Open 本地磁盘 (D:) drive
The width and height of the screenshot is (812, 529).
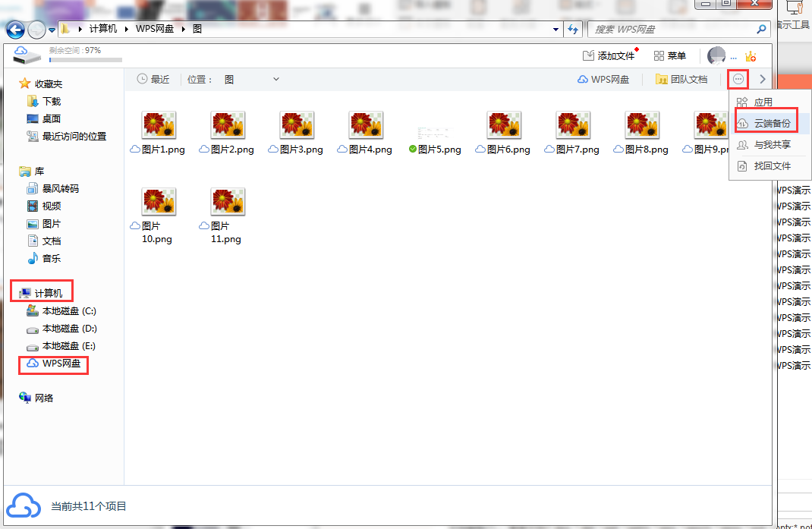tap(61, 329)
